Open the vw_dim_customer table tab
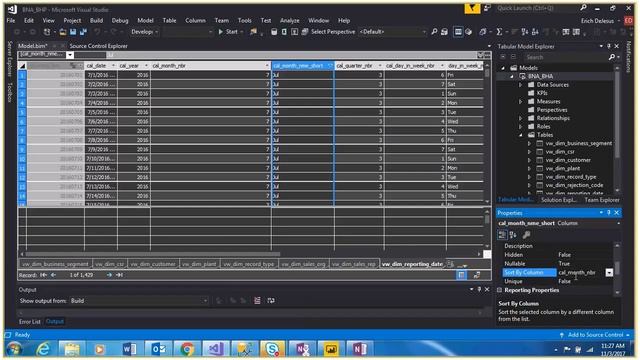The height and width of the screenshot is (360, 640). pos(153,264)
